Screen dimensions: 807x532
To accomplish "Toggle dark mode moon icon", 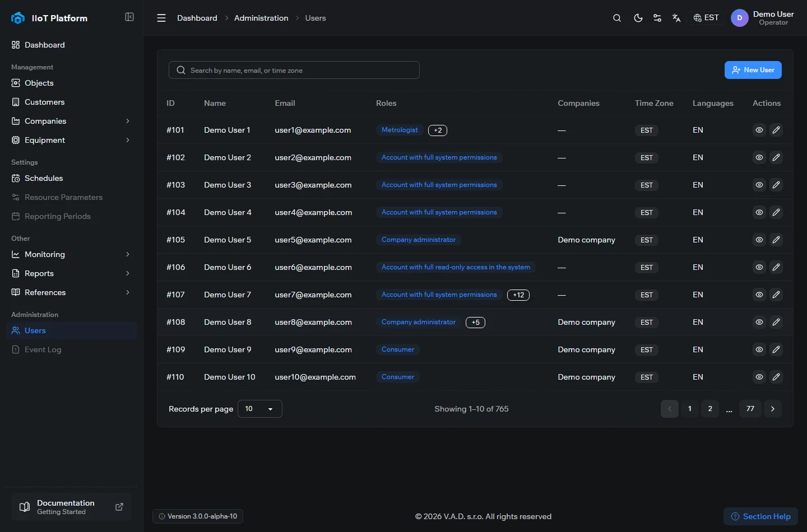I will pos(638,18).
